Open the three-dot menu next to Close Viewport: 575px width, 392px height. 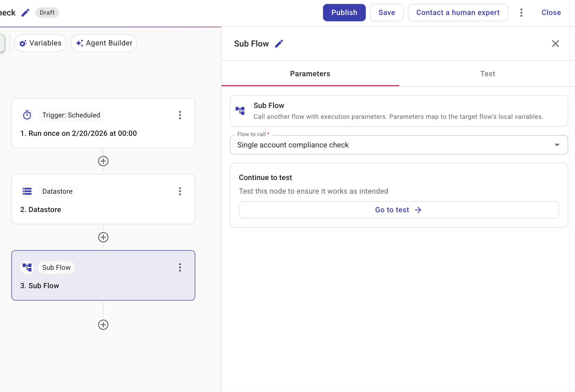point(521,12)
